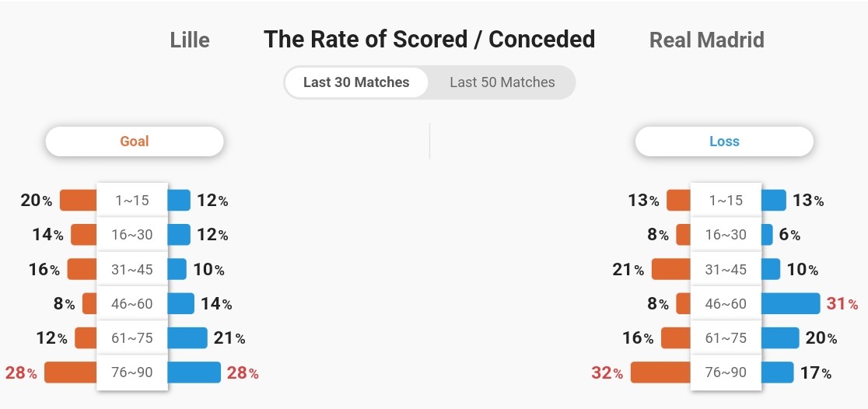This screenshot has height=409, width=868.
Task: Click Goal chart's 76~90 minute label
Action: coord(131,372)
